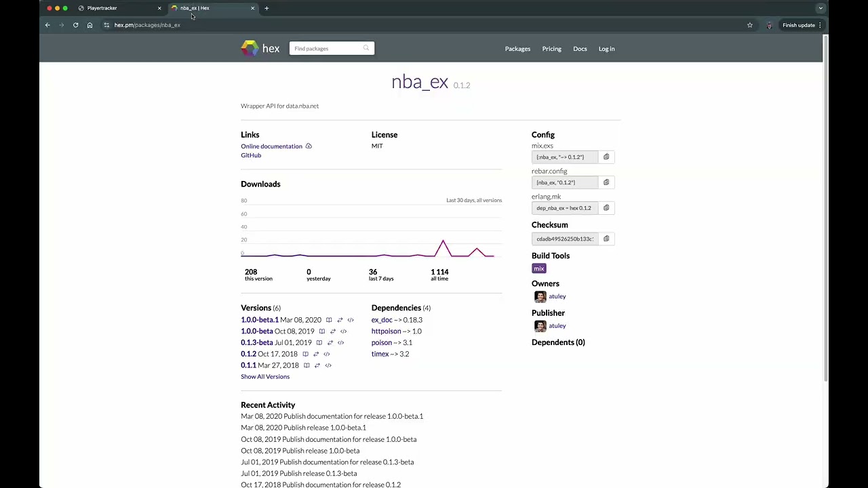Open diff icon for version 0.1.1
Image resolution: width=868 pixels, height=488 pixels.
click(x=317, y=365)
